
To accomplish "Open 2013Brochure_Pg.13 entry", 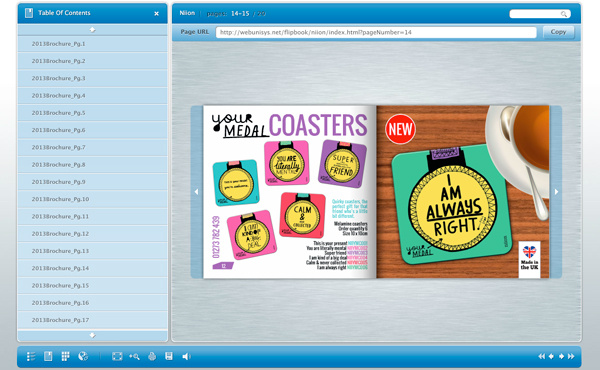I will [x=92, y=251].
